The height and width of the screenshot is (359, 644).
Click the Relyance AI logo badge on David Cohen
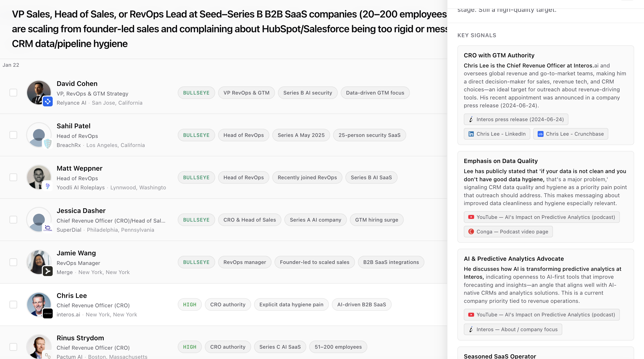[48, 101]
